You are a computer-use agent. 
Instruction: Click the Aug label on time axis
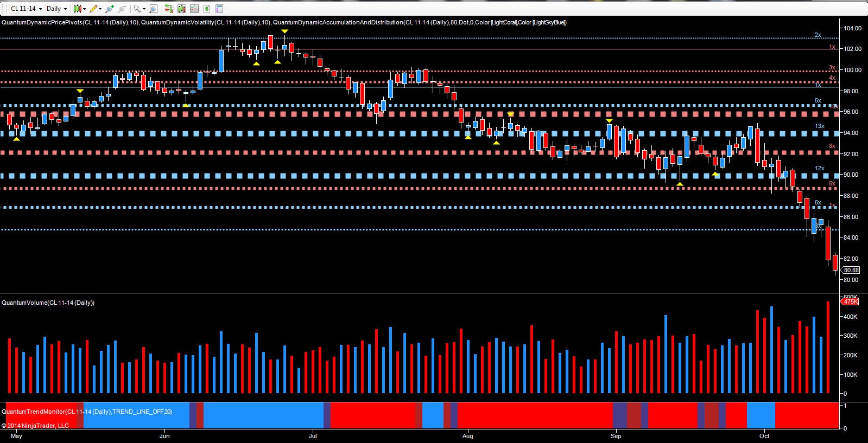tap(467, 436)
